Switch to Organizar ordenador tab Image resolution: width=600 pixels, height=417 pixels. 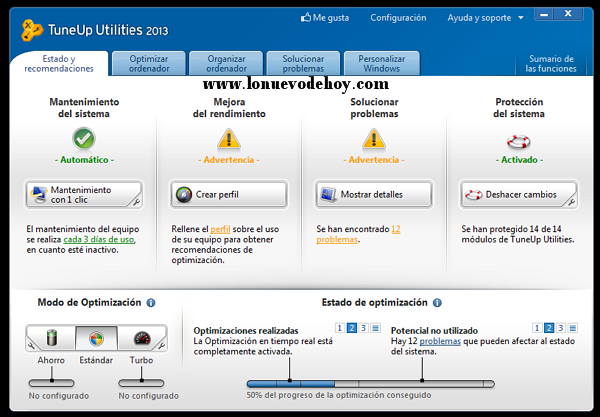coord(226,64)
